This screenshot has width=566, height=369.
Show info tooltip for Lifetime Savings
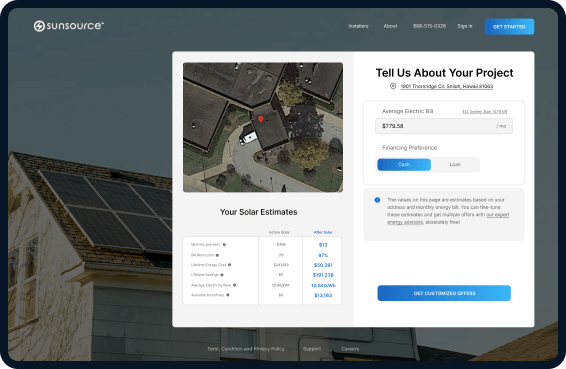(222, 275)
